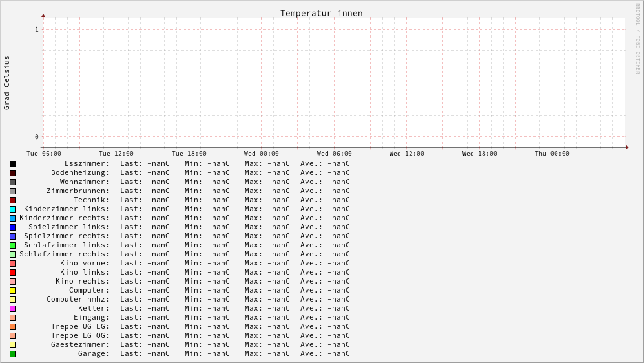Click the Thu 00:00 time axis marker
Image resolution: width=644 pixels, height=363 pixels.
[552, 154]
